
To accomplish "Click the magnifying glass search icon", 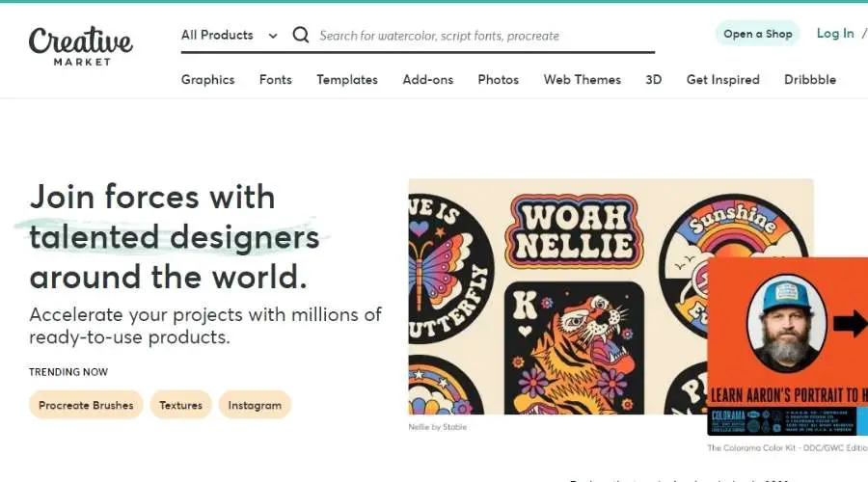I will pos(301,35).
